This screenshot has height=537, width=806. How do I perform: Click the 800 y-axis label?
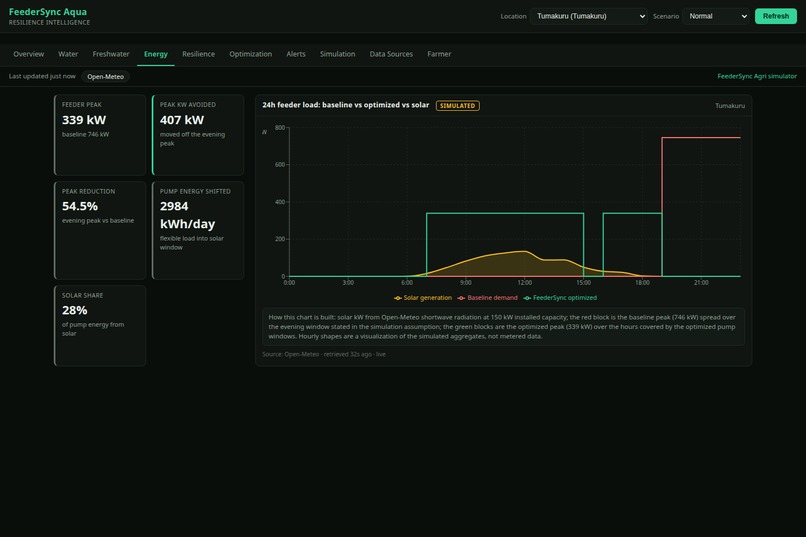click(280, 127)
